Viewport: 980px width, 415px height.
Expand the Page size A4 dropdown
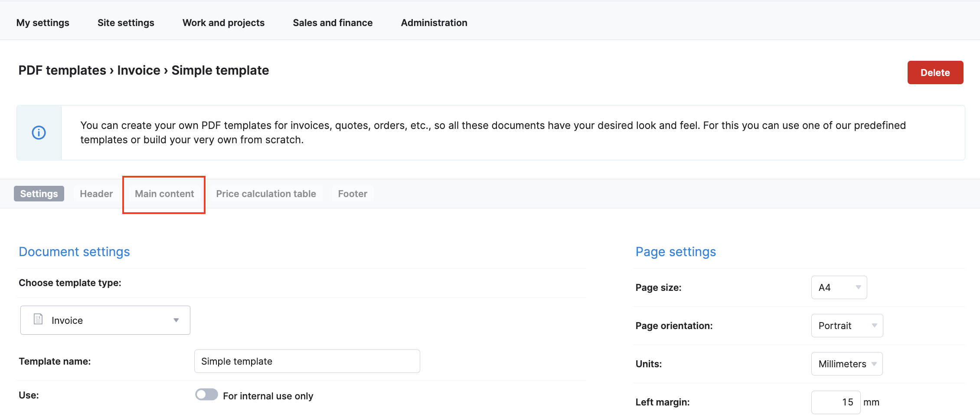coord(839,287)
